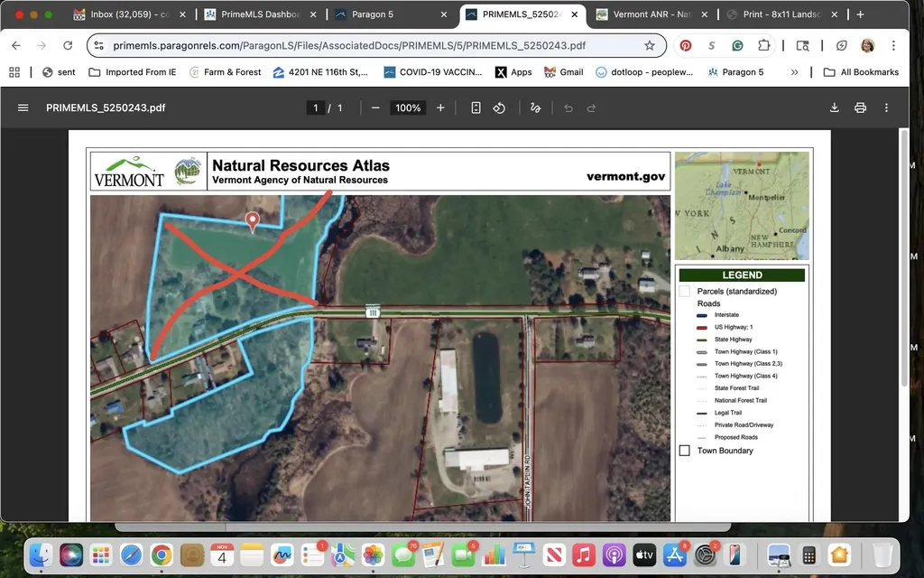Activate the PDF draw annotation tool
The image size is (924, 578).
pos(535,107)
